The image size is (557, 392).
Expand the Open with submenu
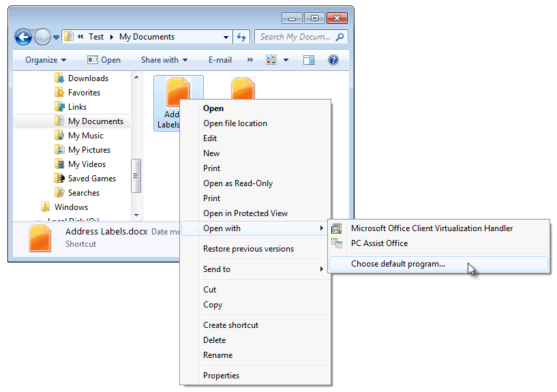(256, 228)
